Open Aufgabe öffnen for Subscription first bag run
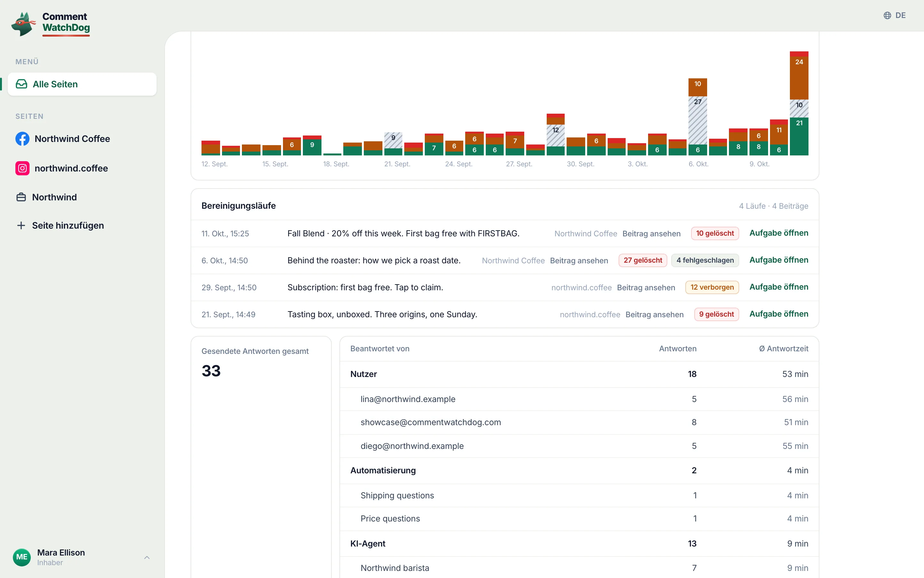924x578 pixels. (779, 287)
